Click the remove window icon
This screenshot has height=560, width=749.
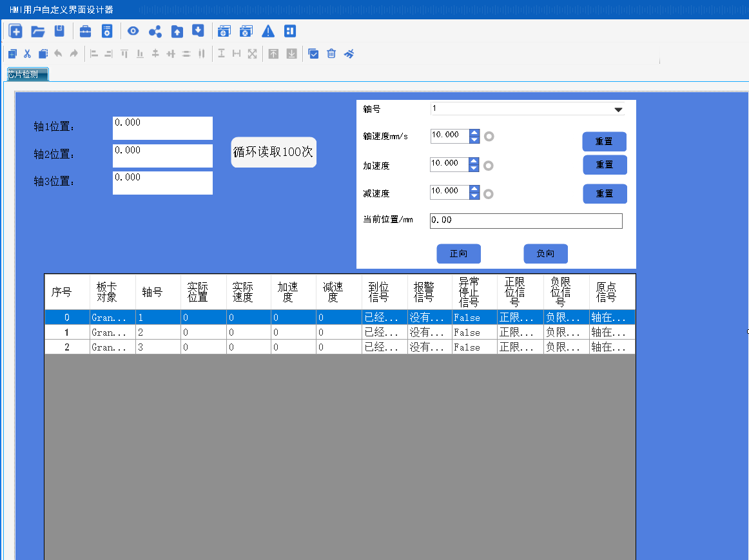(246, 32)
